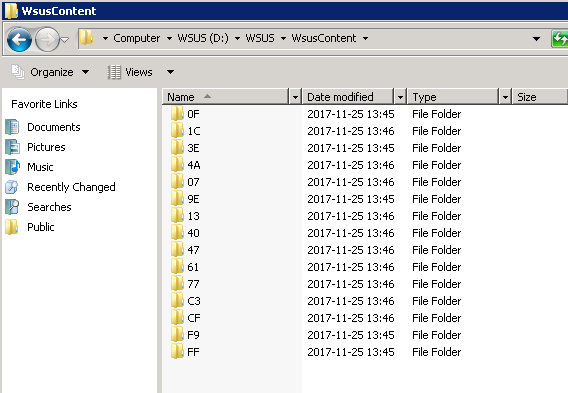Open Searches in Favorite Links
Viewport: 568px width, 393px height.
(49, 207)
